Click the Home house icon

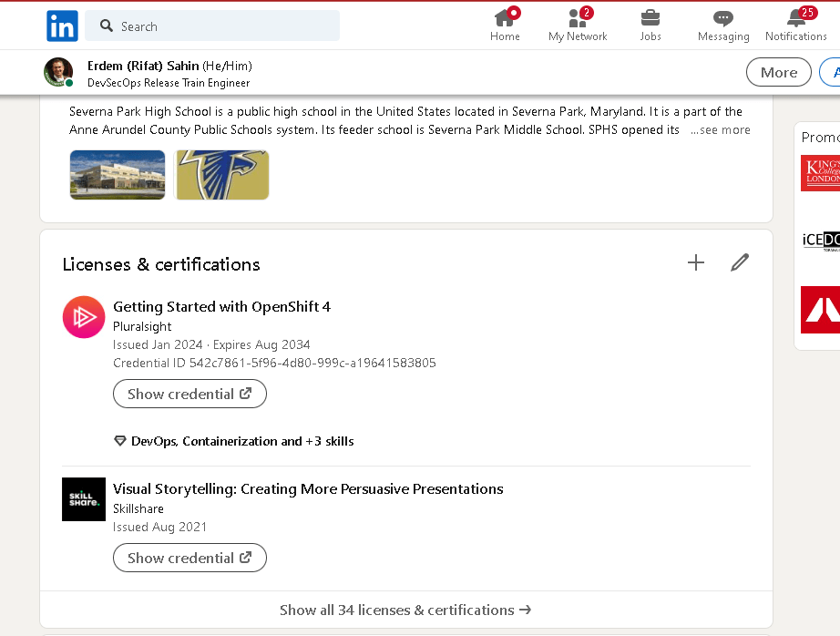pyautogui.click(x=505, y=18)
